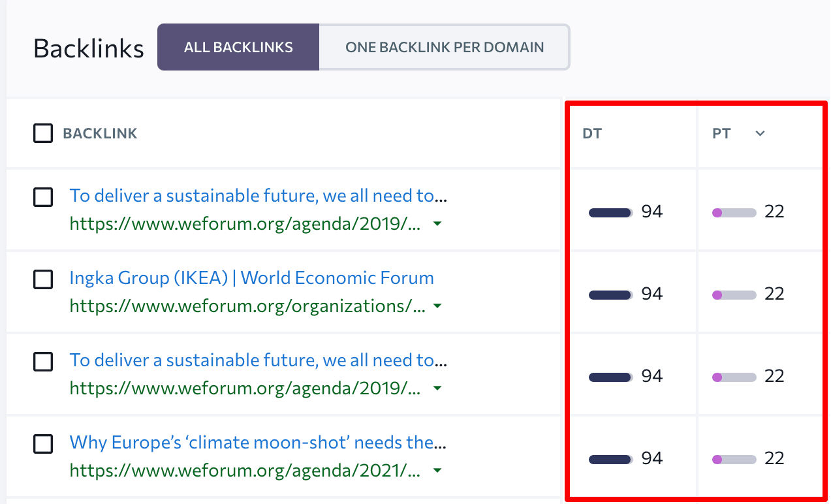Click the Backlinks section heading
The image size is (831, 504).
point(89,48)
